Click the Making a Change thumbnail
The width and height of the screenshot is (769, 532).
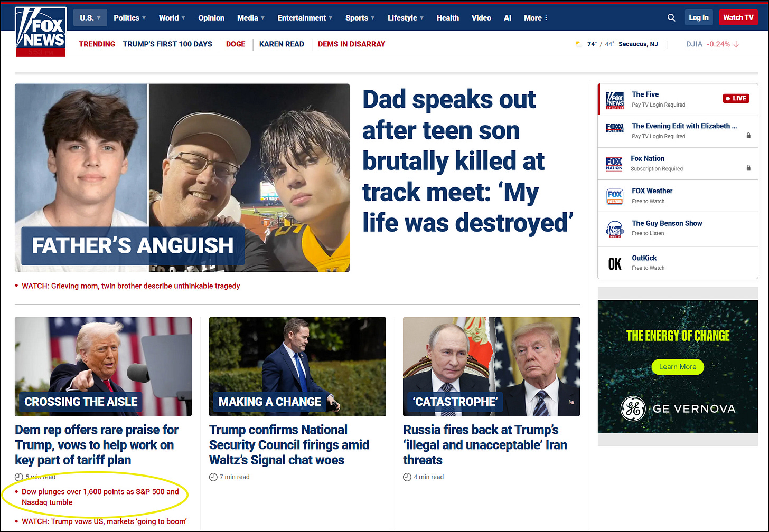[297, 367]
